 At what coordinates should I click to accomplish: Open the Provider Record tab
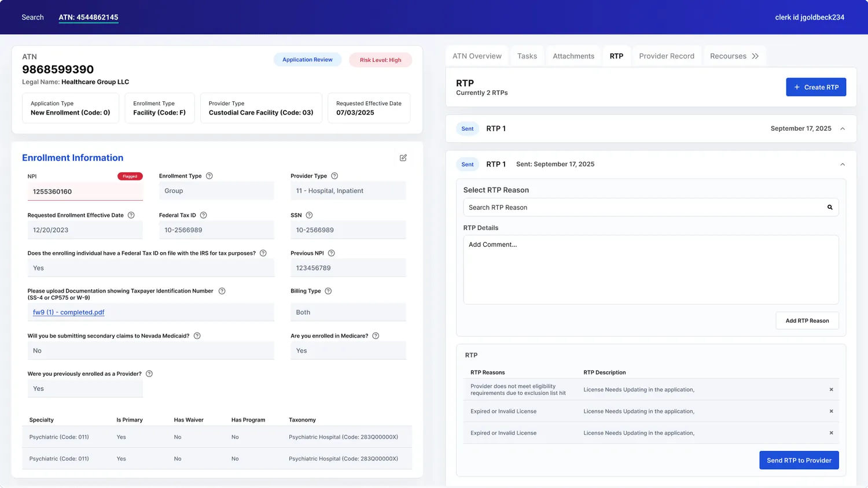(667, 56)
